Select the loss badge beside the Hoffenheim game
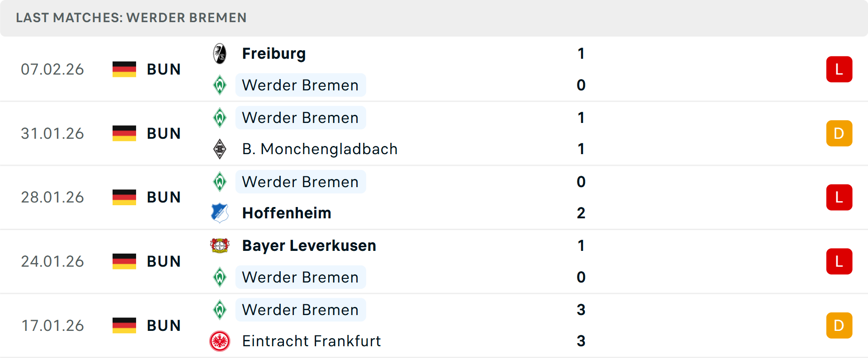Viewport: 868px width, 358px height. pos(839,197)
